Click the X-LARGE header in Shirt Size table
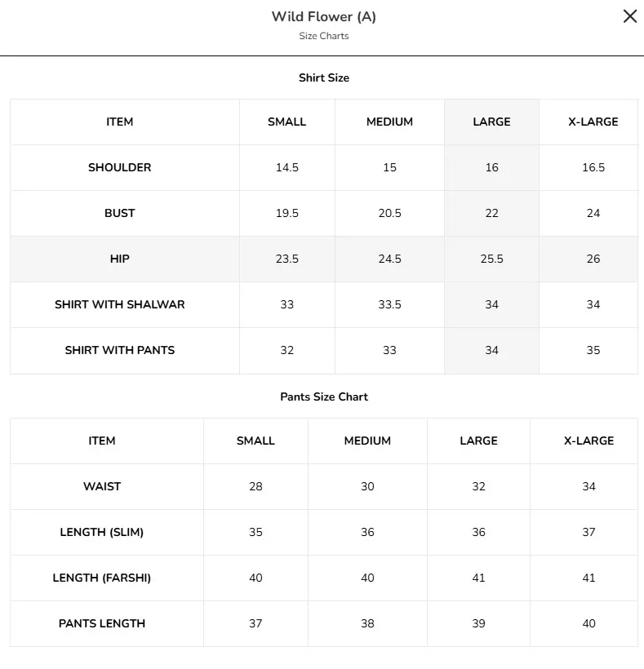This screenshot has width=644, height=669. click(x=593, y=122)
